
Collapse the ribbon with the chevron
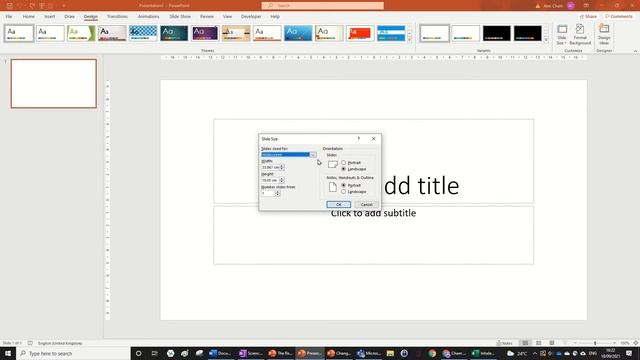(635, 51)
